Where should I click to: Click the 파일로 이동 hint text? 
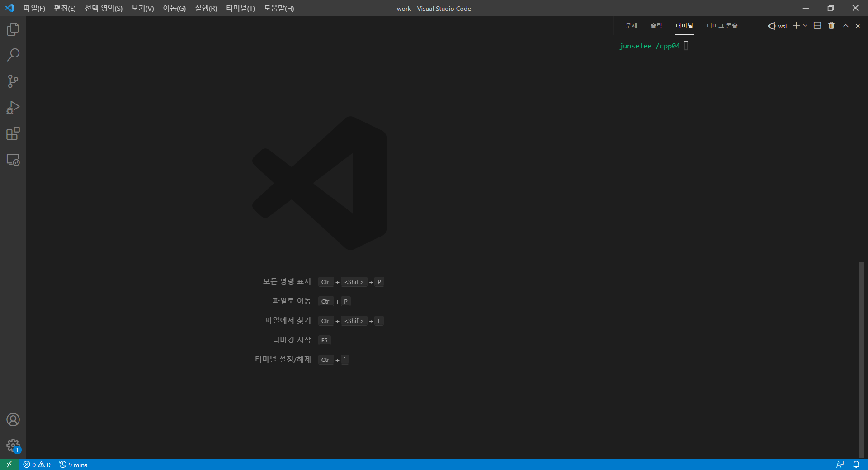pyautogui.click(x=292, y=301)
